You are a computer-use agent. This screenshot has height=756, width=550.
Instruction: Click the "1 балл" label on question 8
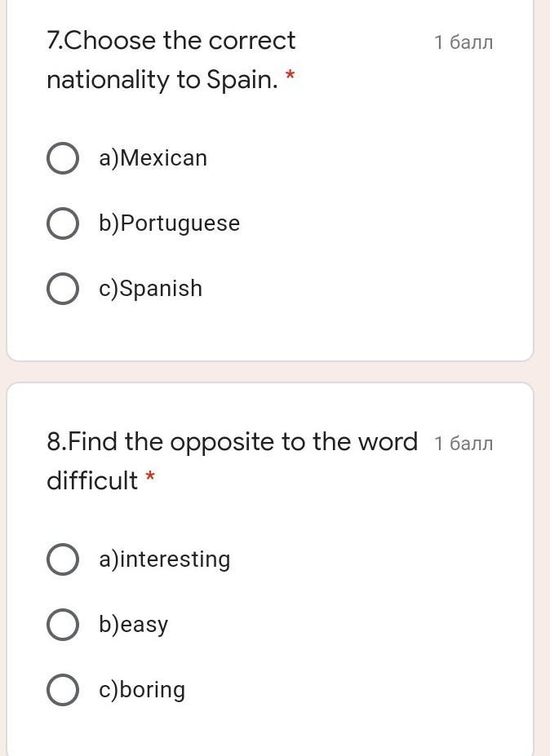464,444
